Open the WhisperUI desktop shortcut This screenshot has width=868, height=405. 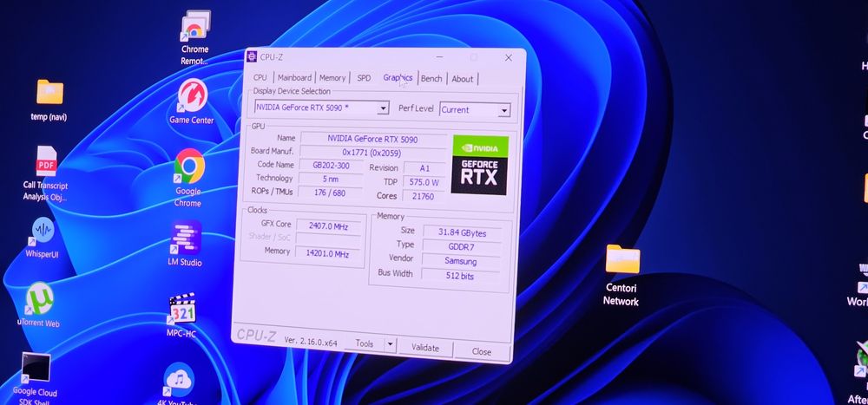click(42, 238)
